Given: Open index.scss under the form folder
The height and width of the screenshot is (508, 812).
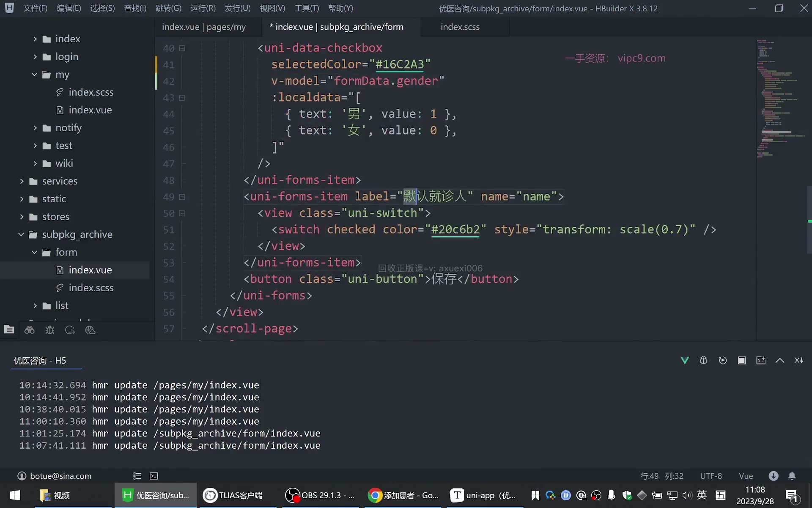Looking at the screenshot, I should tap(91, 288).
